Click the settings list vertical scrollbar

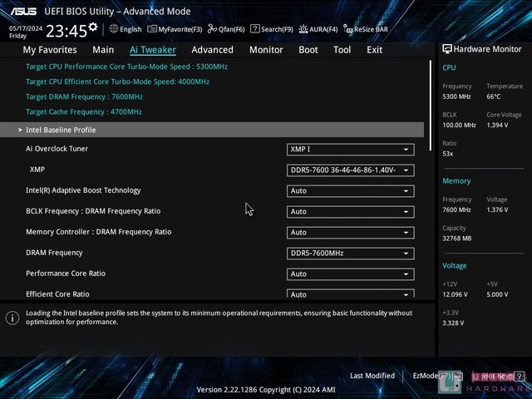point(430,108)
